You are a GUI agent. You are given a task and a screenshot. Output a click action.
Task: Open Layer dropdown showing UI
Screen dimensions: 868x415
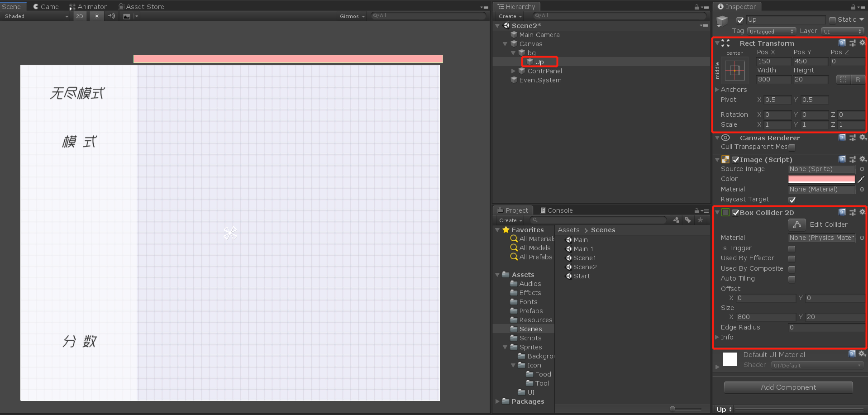(844, 31)
